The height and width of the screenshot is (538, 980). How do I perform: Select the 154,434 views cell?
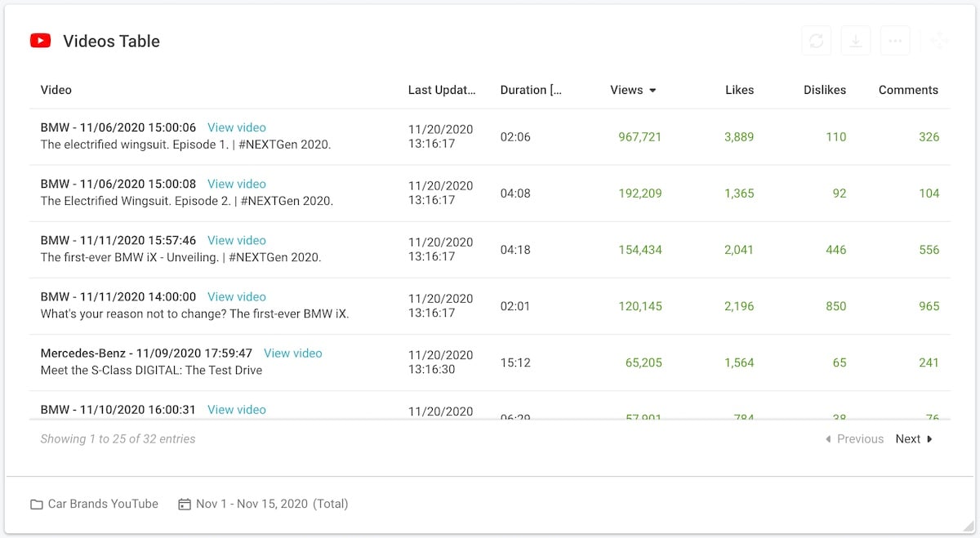click(x=639, y=249)
